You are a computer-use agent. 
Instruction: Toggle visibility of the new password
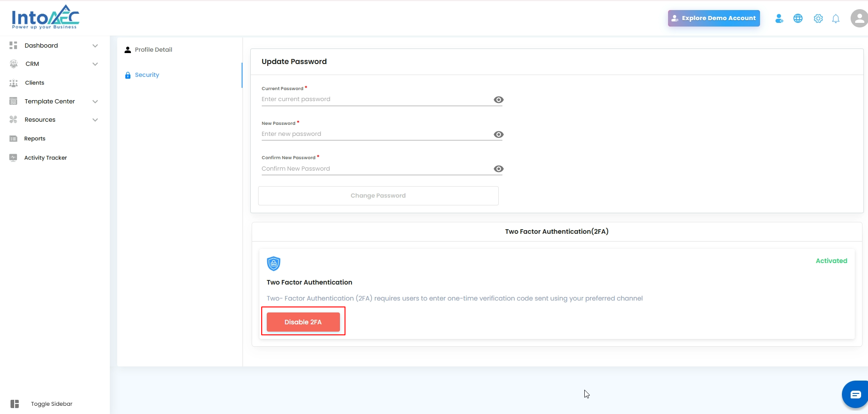499,134
